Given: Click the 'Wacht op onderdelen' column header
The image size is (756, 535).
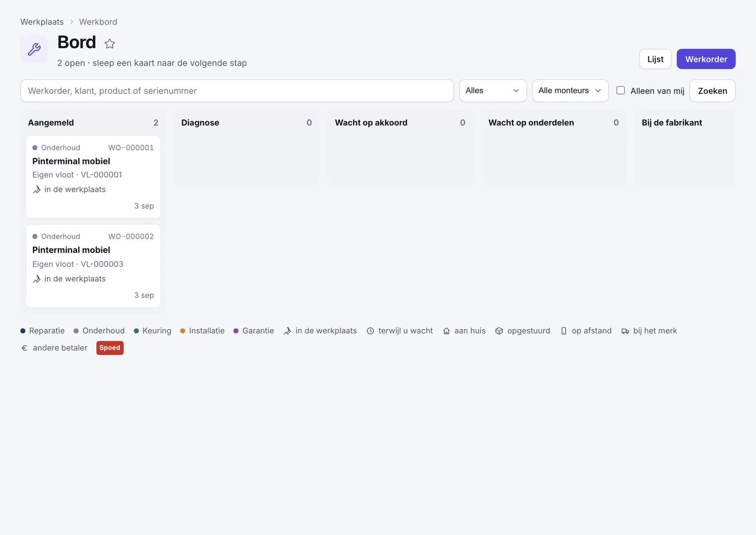Looking at the screenshot, I should 531,123.
